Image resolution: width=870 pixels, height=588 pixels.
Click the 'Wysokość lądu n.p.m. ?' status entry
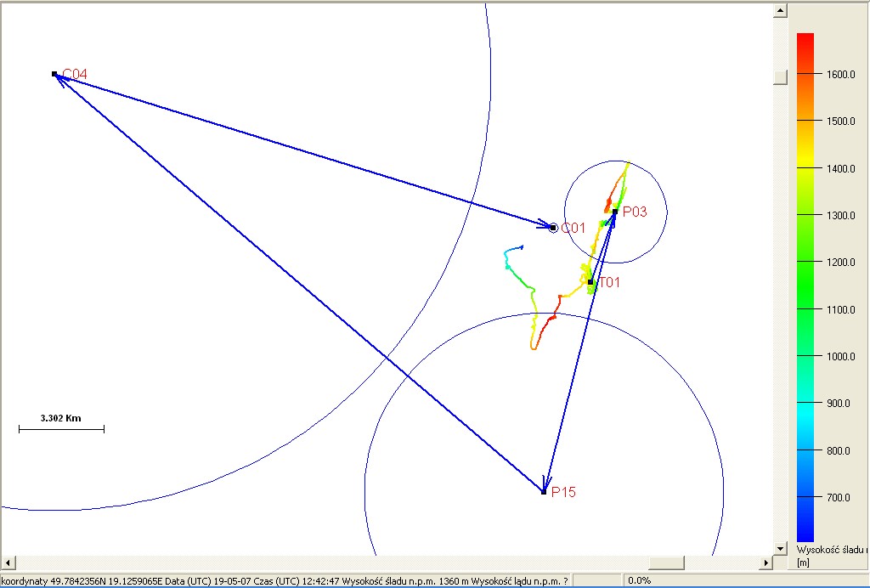[519, 581]
